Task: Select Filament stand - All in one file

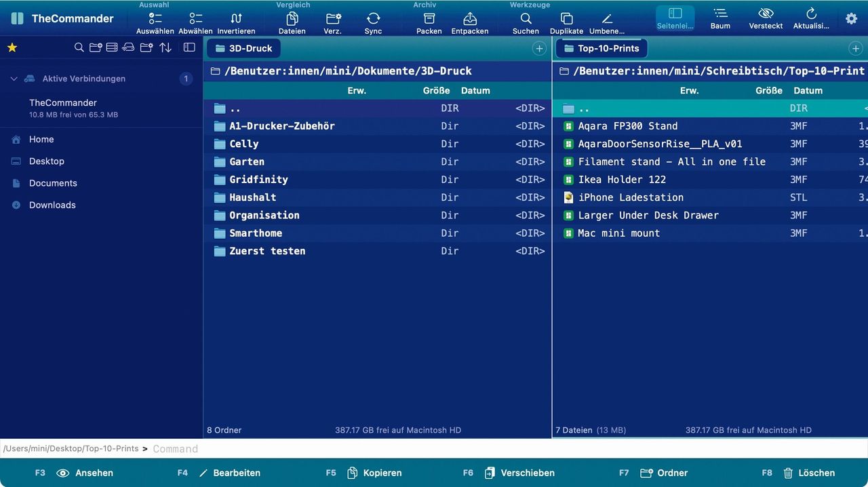Action: [711, 161]
